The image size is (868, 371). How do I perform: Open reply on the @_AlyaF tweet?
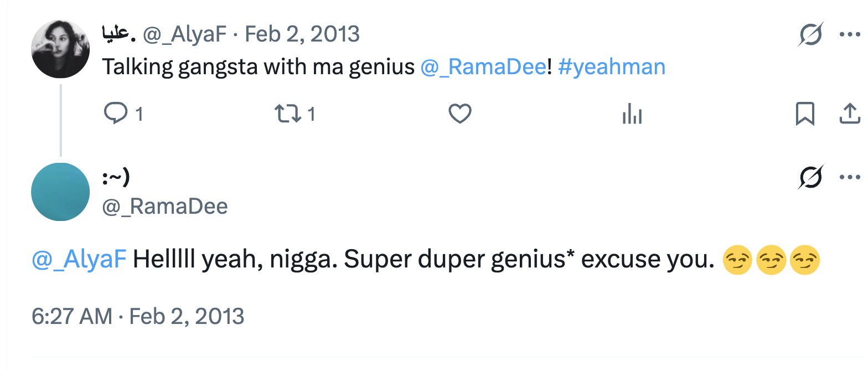(x=115, y=114)
